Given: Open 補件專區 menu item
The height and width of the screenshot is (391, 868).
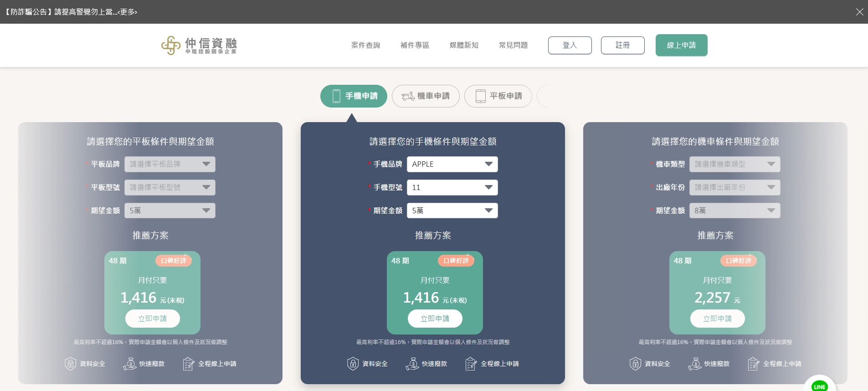Looking at the screenshot, I should click(415, 45).
